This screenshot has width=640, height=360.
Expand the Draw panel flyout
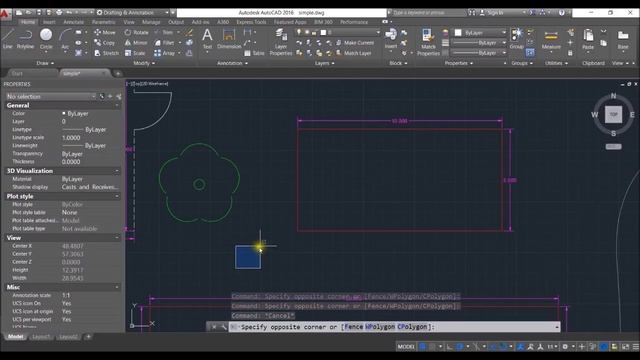(45, 63)
